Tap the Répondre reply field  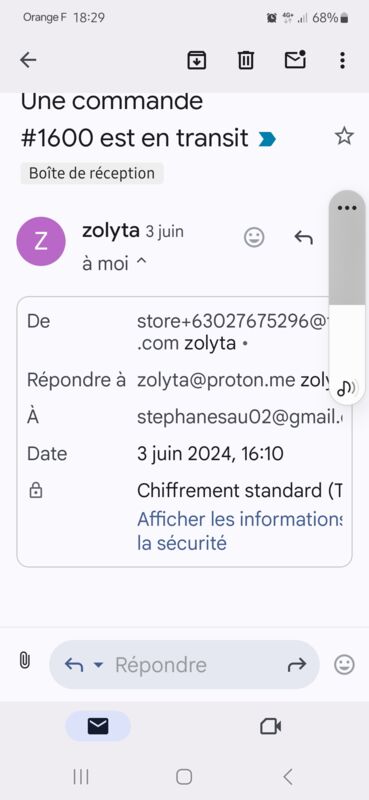tap(184, 665)
